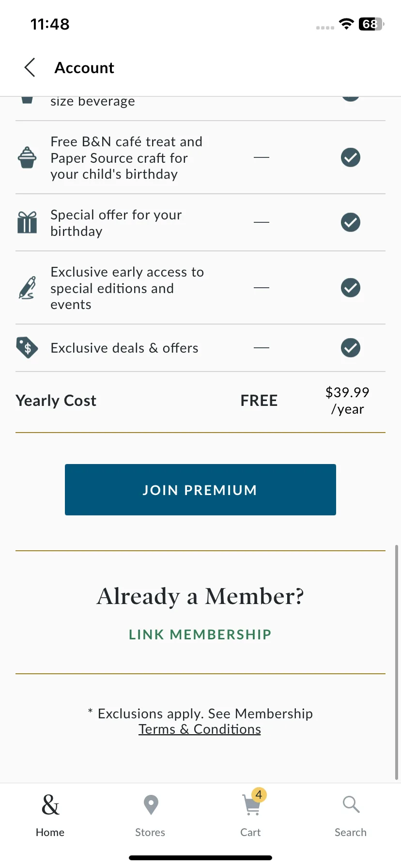
Task: Tap the Search magnifier icon
Action: tap(351, 805)
